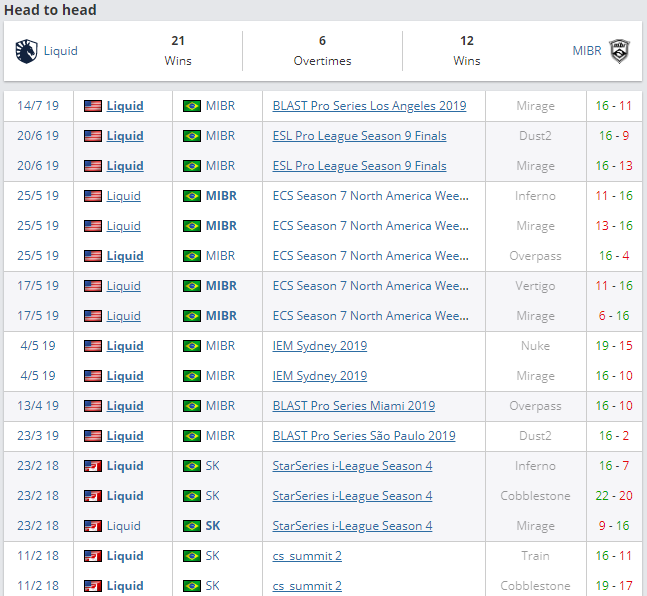Click the Brazil flag in the 13/4 19 row
This screenshot has height=596, width=647.
(x=192, y=406)
